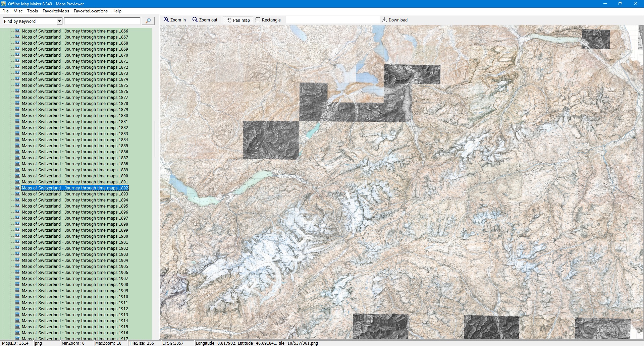Viewport: 644px width, 346px height.
Task: Click the Offline Map Maker title icon
Action: tap(3, 4)
